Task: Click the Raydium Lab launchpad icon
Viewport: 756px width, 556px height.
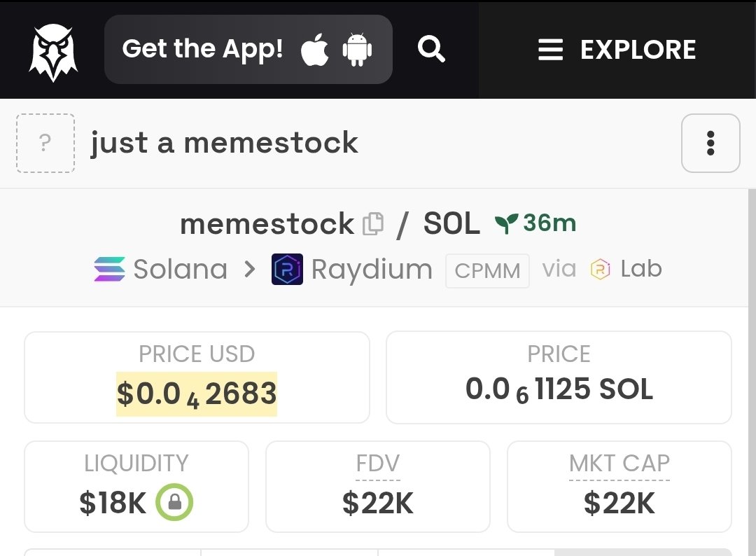Action: (x=601, y=269)
